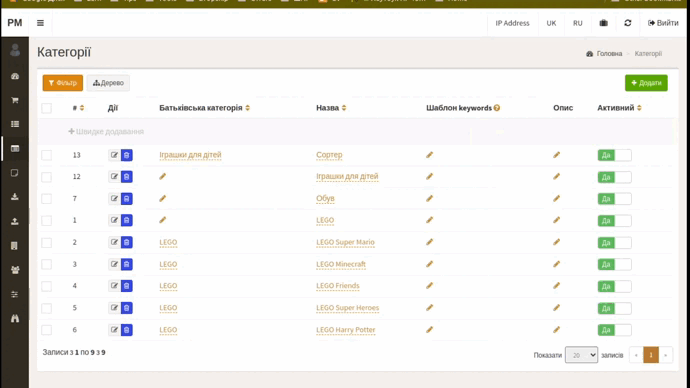Toggle active switch for Обув

[614, 199]
